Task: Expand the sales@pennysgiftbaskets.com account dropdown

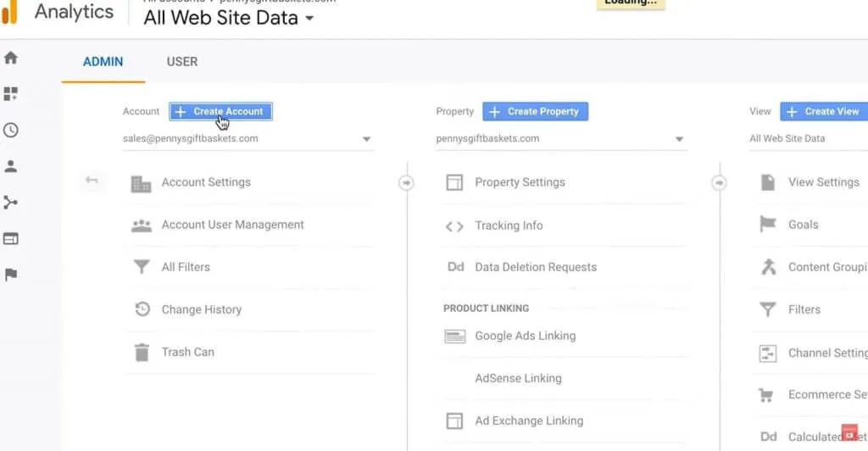Action: pos(248,139)
